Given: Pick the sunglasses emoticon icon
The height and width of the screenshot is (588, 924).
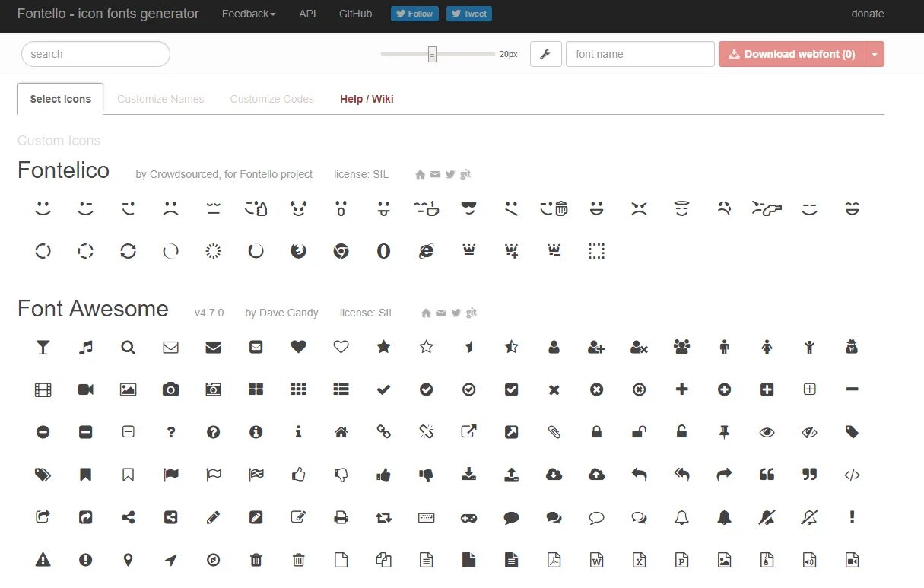Looking at the screenshot, I should pos(469,208).
